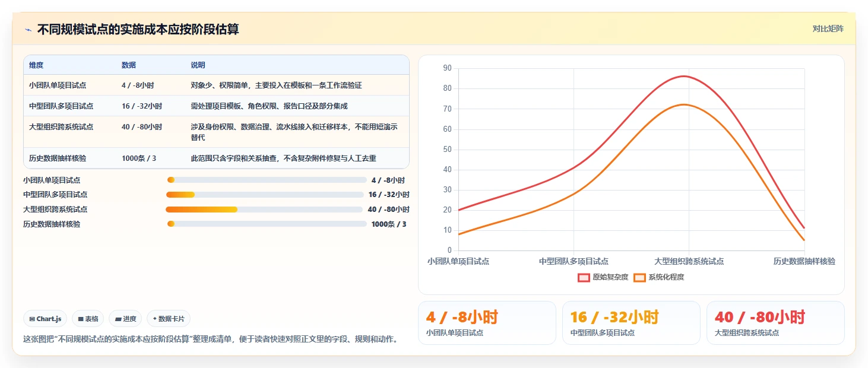868x368 pixels.
Task: Click the 表格 tag chip
Action: (x=88, y=319)
